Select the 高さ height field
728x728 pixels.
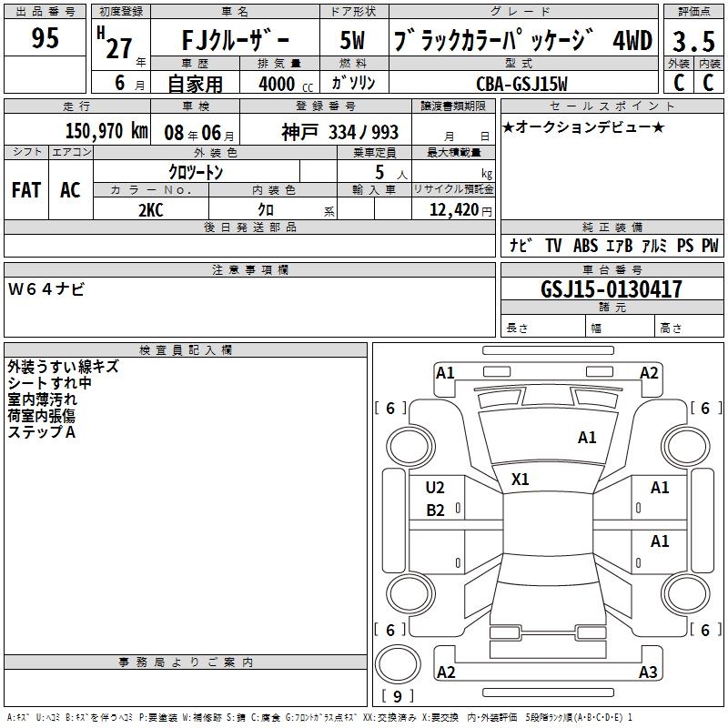pyautogui.click(x=690, y=328)
